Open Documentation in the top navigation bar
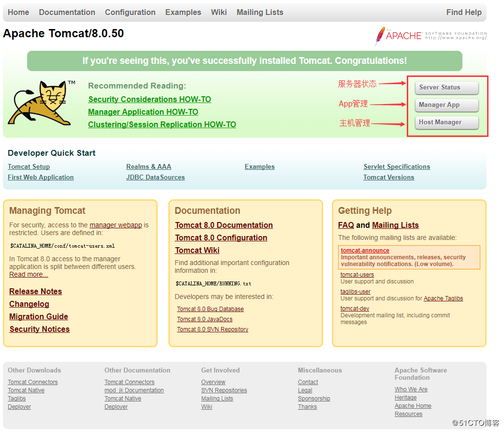This screenshot has width=504, height=431. pos(67,12)
